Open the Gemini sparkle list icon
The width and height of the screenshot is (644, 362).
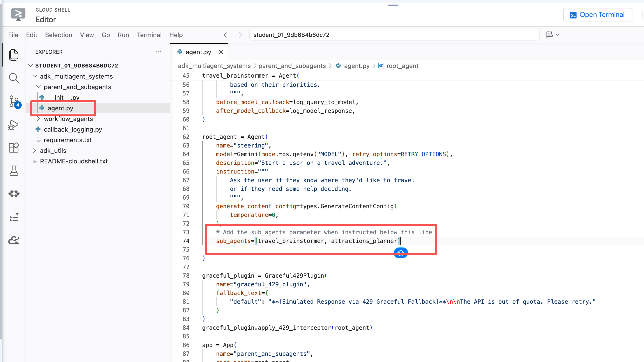click(x=14, y=217)
